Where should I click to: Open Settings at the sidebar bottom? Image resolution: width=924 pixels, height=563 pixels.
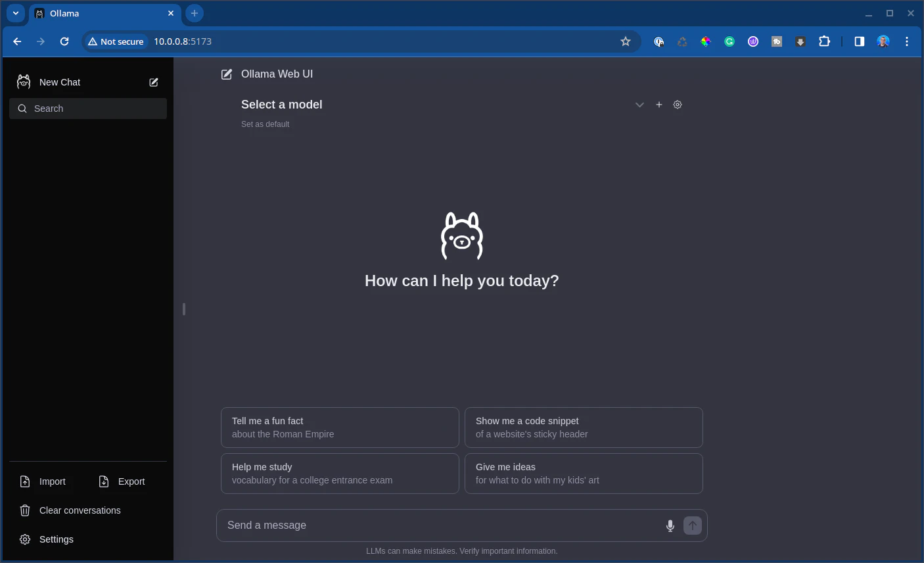(x=88, y=539)
